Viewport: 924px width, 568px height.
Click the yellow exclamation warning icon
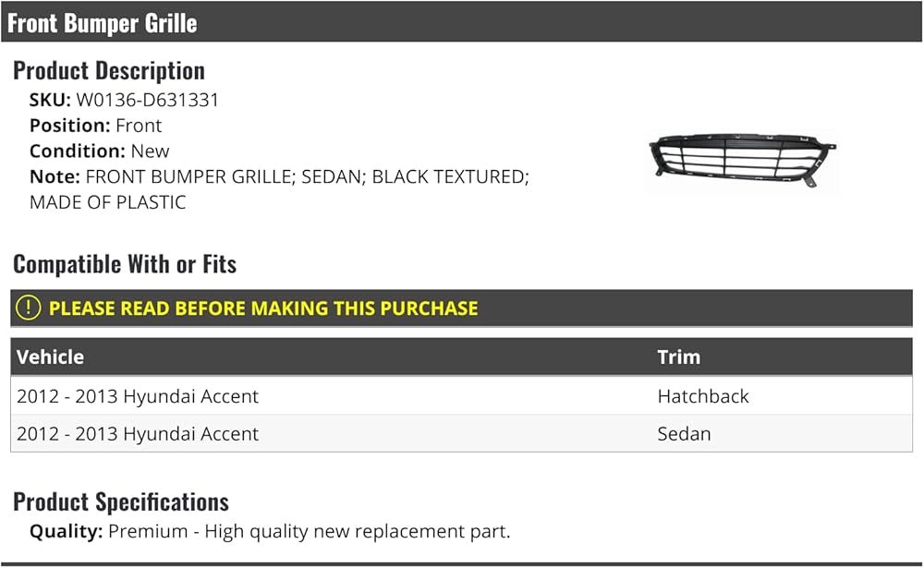(x=29, y=308)
